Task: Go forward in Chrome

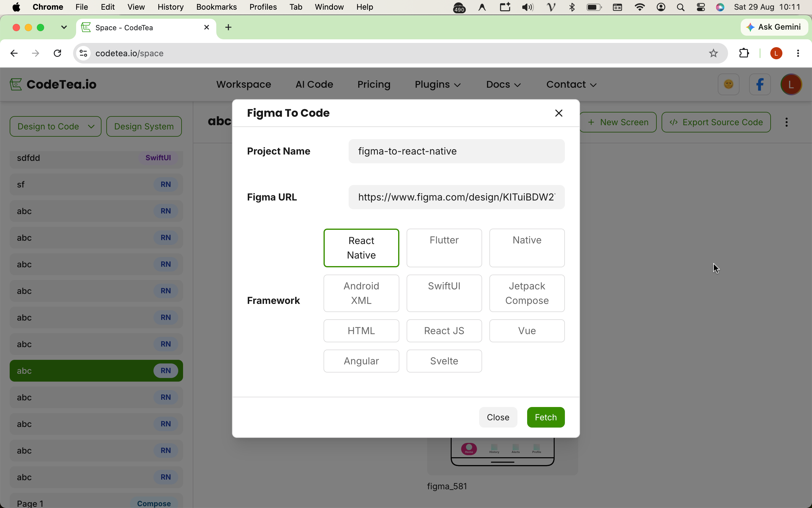Action: [x=35, y=53]
